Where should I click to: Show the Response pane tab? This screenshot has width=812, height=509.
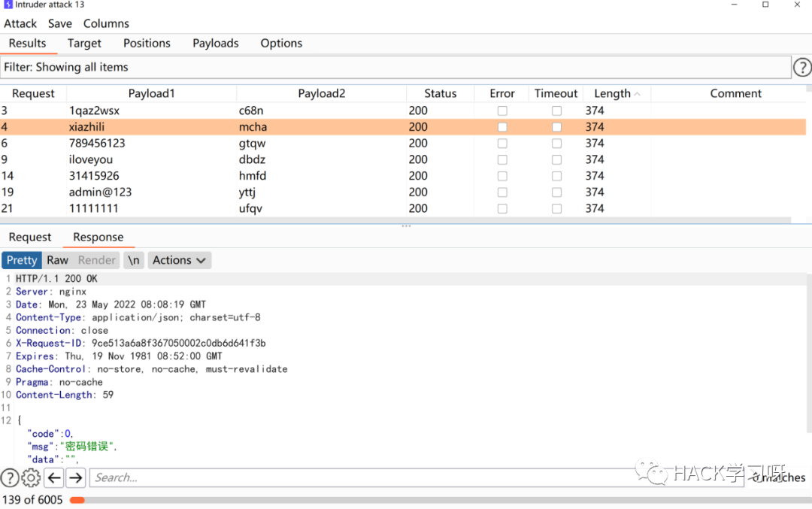click(98, 237)
